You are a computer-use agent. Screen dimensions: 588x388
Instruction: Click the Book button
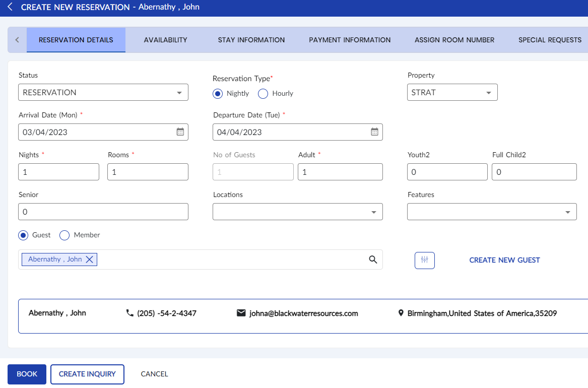pos(27,374)
